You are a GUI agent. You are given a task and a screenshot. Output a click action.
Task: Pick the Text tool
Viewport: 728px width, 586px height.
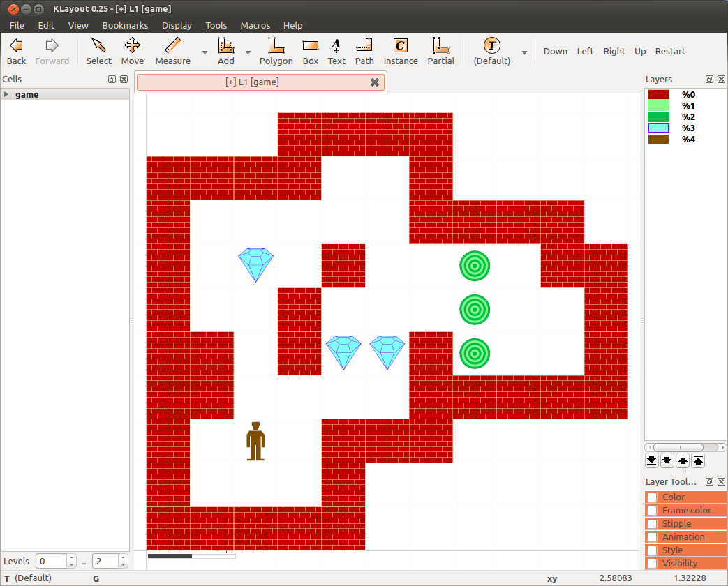[336, 52]
